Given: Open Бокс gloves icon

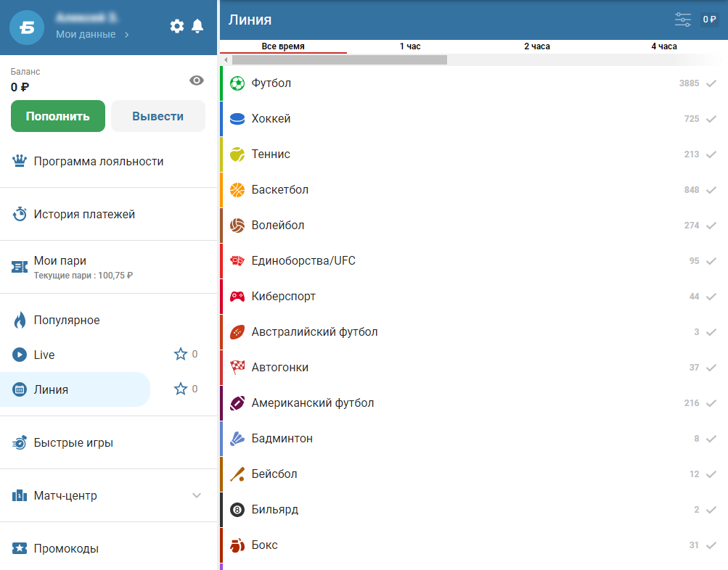Looking at the screenshot, I should (237, 545).
